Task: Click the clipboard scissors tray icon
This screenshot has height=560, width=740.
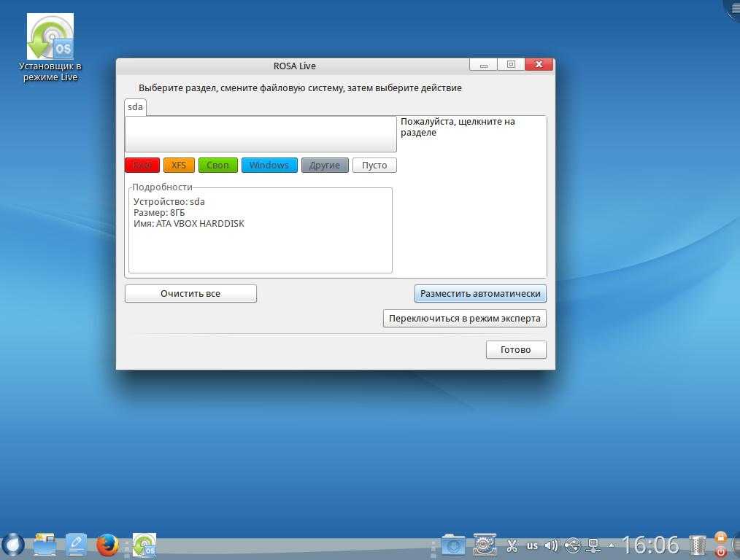Action: tap(512, 545)
